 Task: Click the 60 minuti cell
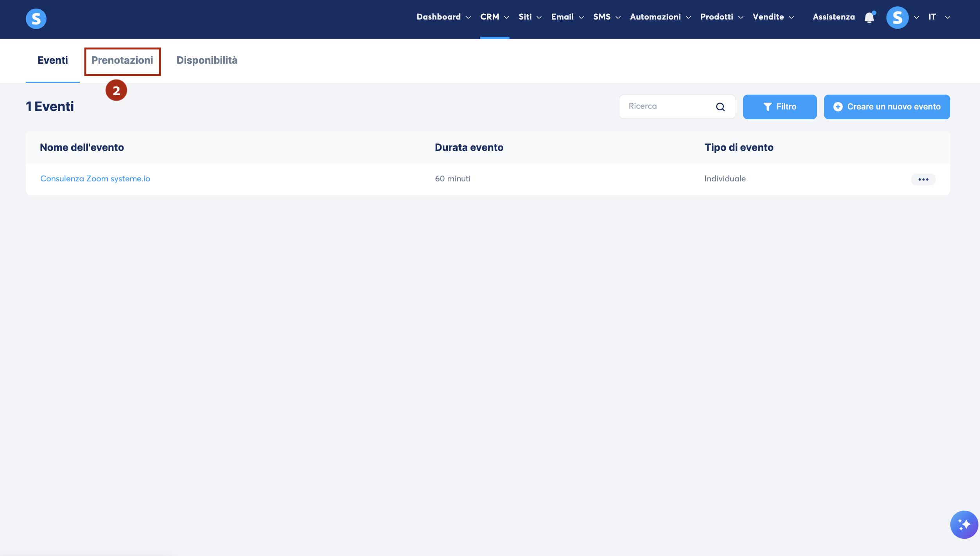[x=452, y=179]
